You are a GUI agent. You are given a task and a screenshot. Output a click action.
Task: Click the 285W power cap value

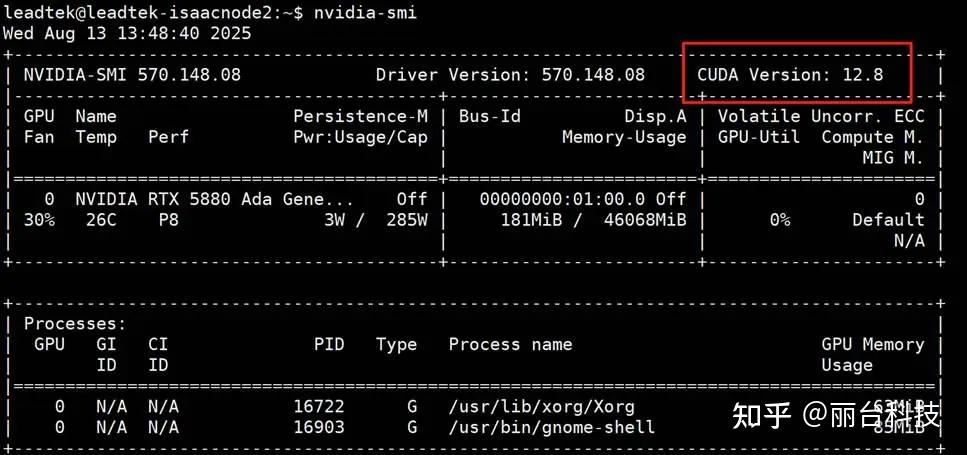[x=406, y=220]
